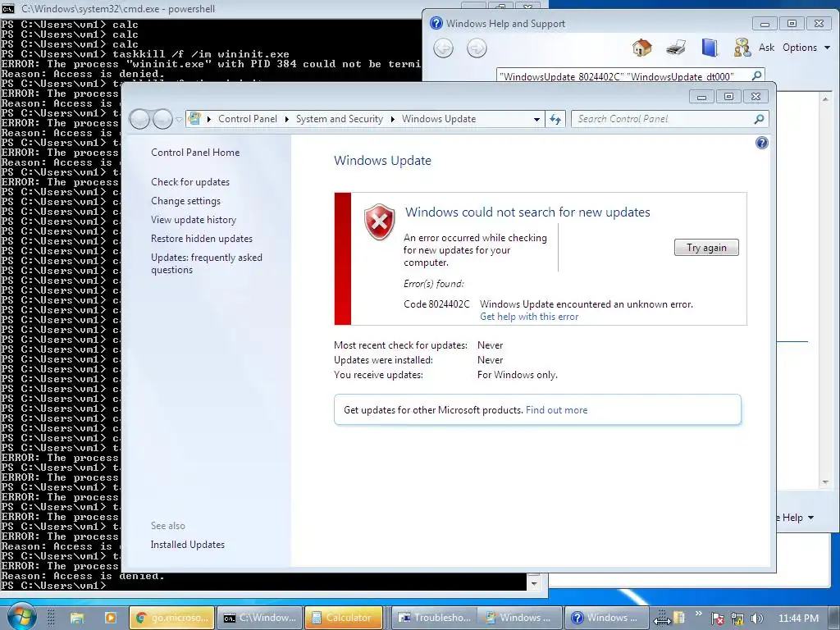Open Restore hidden updates
Viewport: 840px width, 630px height.
tap(202, 239)
